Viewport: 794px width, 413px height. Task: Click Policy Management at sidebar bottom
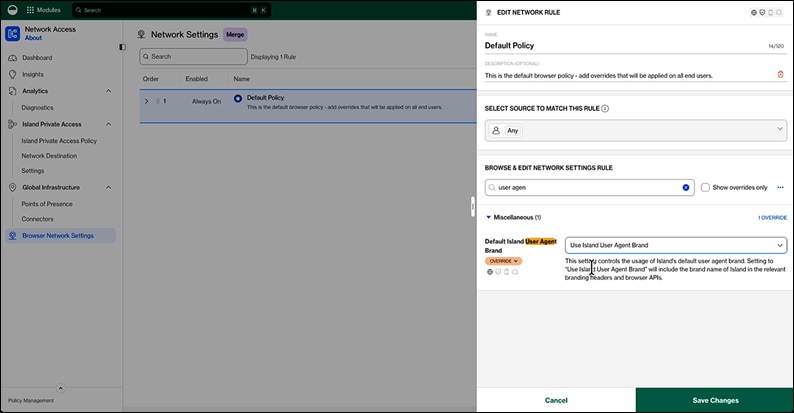point(31,400)
